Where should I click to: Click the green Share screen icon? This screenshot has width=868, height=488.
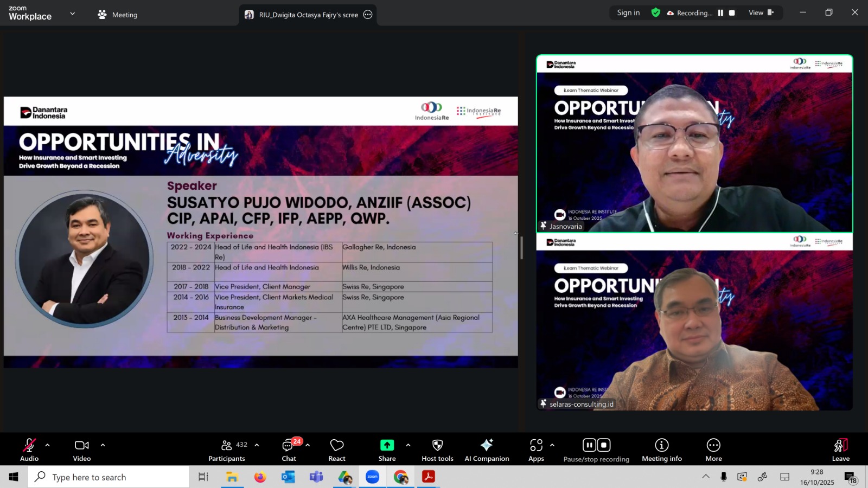(387, 445)
